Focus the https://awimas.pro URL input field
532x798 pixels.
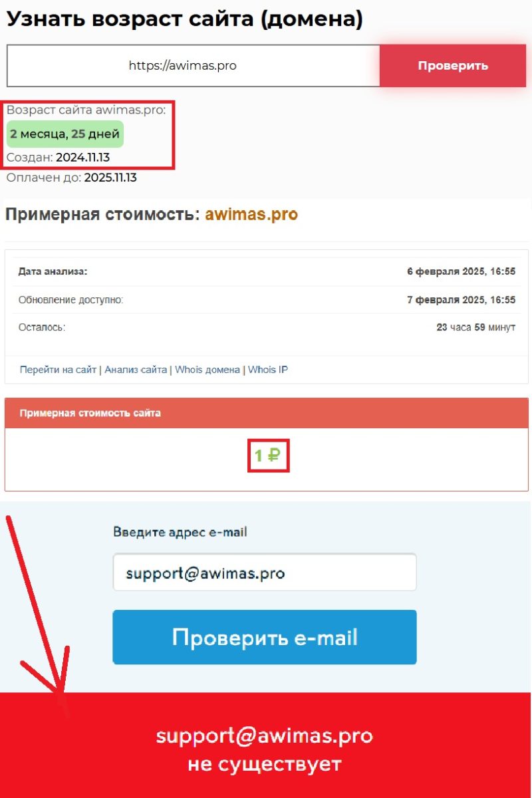194,66
